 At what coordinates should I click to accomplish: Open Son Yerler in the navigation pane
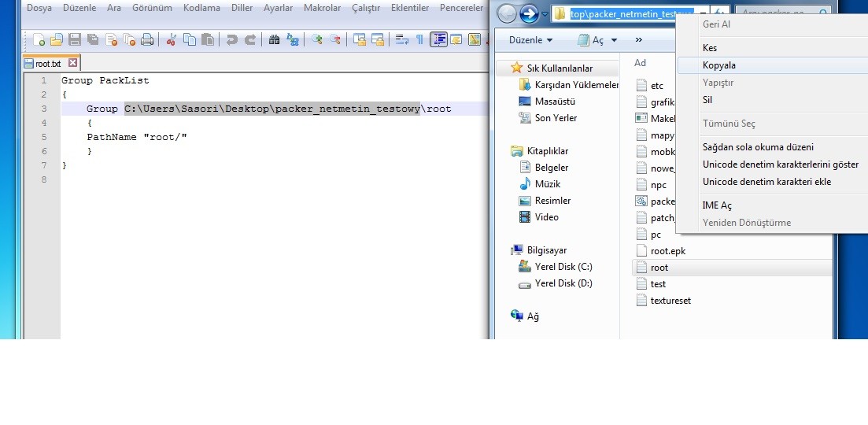tap(548, 118)
